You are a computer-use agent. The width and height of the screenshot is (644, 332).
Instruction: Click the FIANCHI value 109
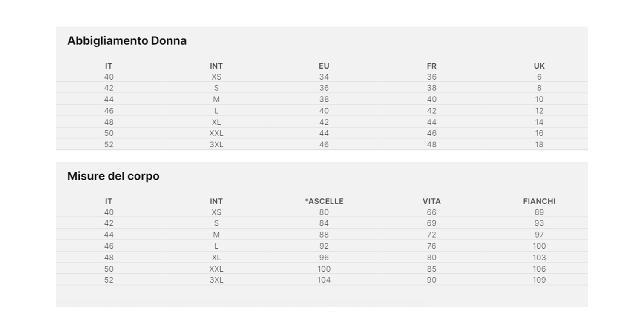pos(539,280)
